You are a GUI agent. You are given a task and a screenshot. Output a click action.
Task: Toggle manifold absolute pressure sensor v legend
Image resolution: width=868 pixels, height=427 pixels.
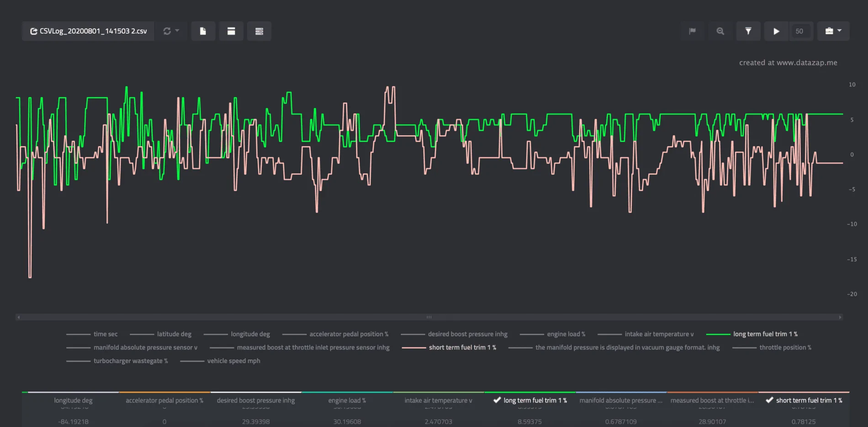coord(132,347)
